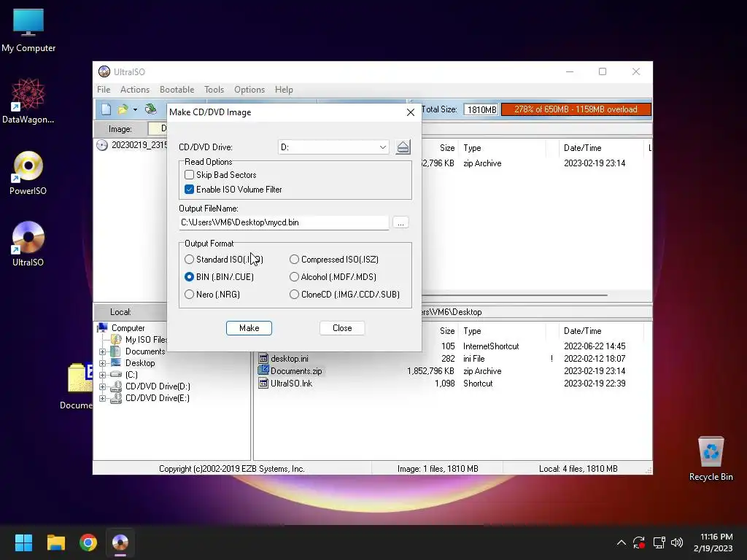The width and height of the screenshot is (747, 560).
Task: Open the volume control in system tray
Action: pos(676,542)
